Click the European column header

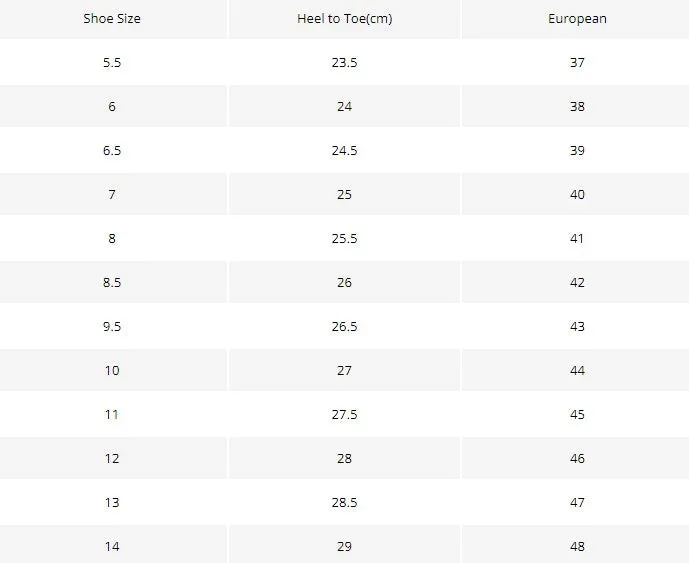pos(577,18)
